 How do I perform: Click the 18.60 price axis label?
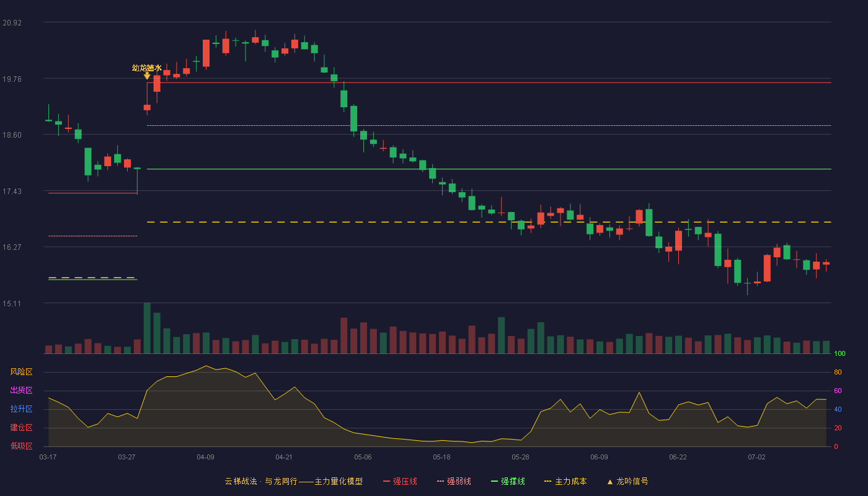12,135
